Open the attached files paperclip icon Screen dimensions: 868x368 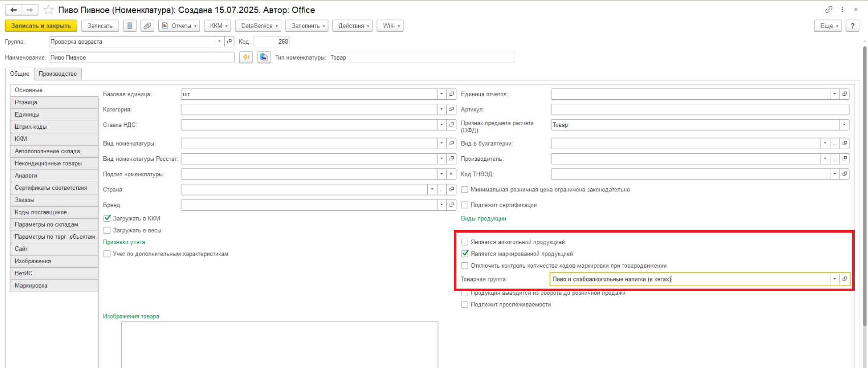[x=147, y=26]
